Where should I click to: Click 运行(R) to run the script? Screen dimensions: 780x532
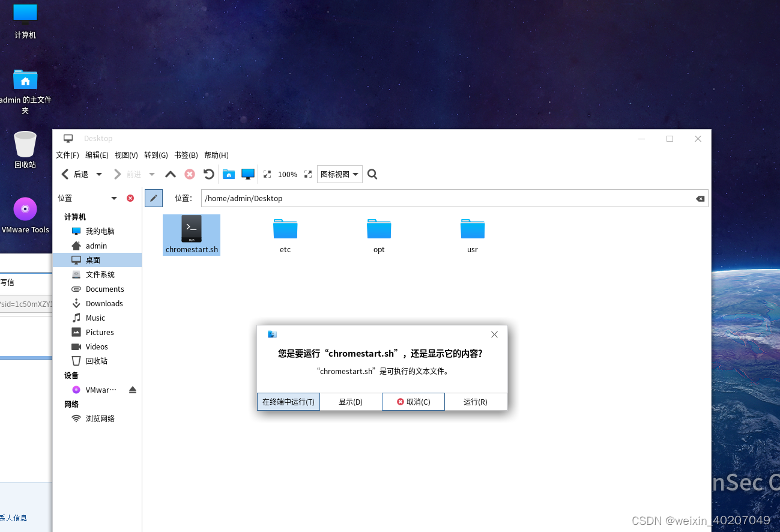click(x=476, y=402)
